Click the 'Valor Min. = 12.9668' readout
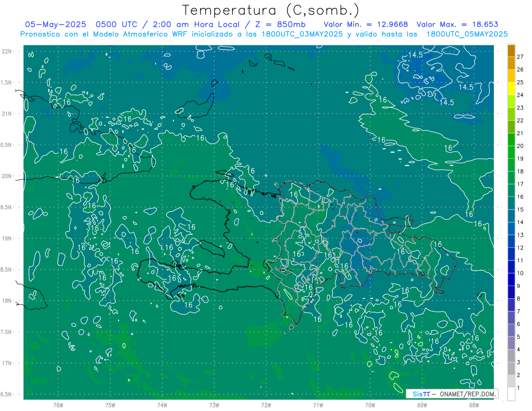Screen dimensions: 532x411 [366, 24]
